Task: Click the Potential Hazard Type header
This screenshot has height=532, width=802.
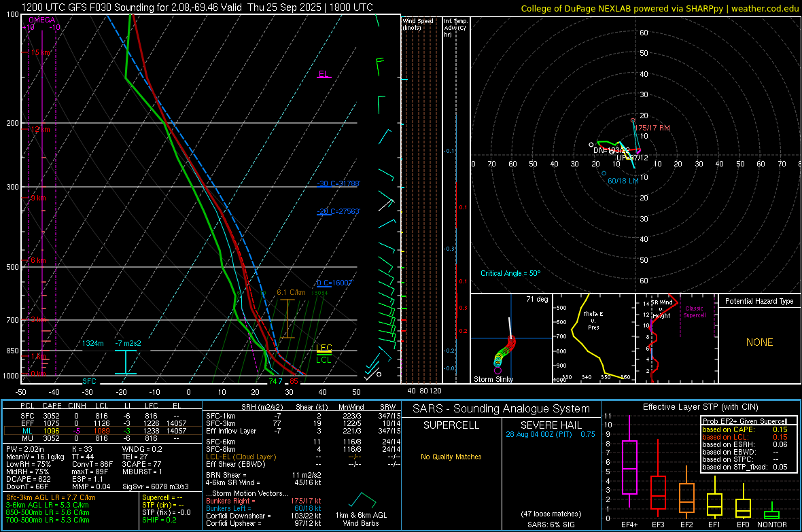Action: click(759, 301)
